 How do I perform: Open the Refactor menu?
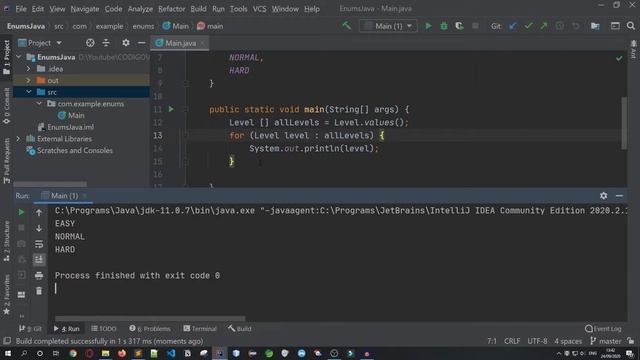click(171, 9)
